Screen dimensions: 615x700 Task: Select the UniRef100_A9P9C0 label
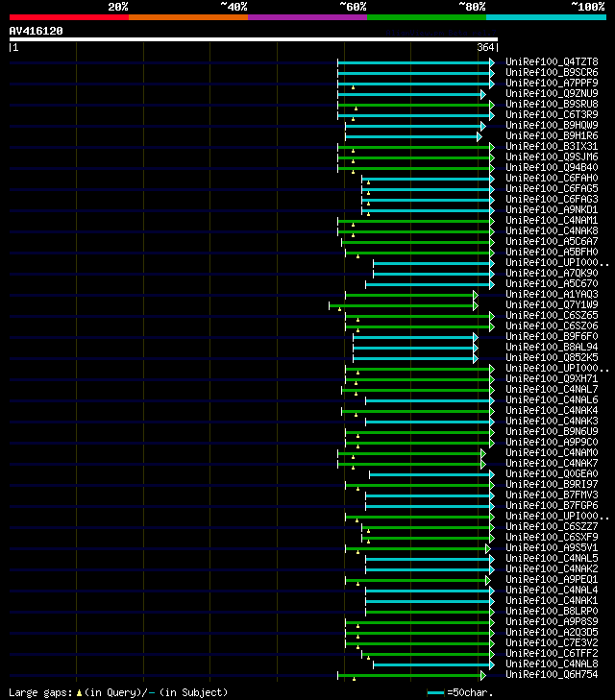coord(552,442)
